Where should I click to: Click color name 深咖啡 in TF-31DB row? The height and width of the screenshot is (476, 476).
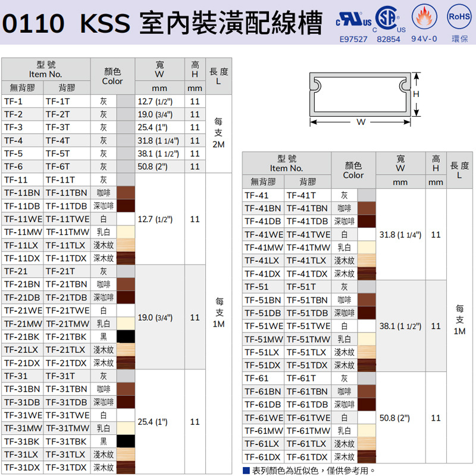pos(104,402)
